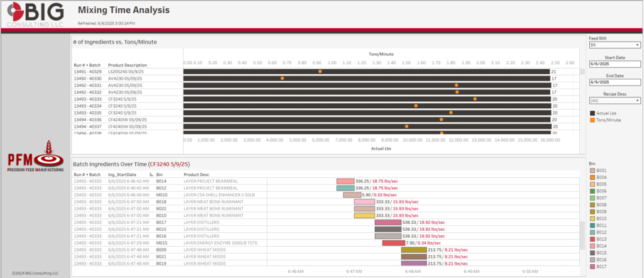
Task: Select the M015 Layer Energy Enzyme bar
Action: click(393, 243)
